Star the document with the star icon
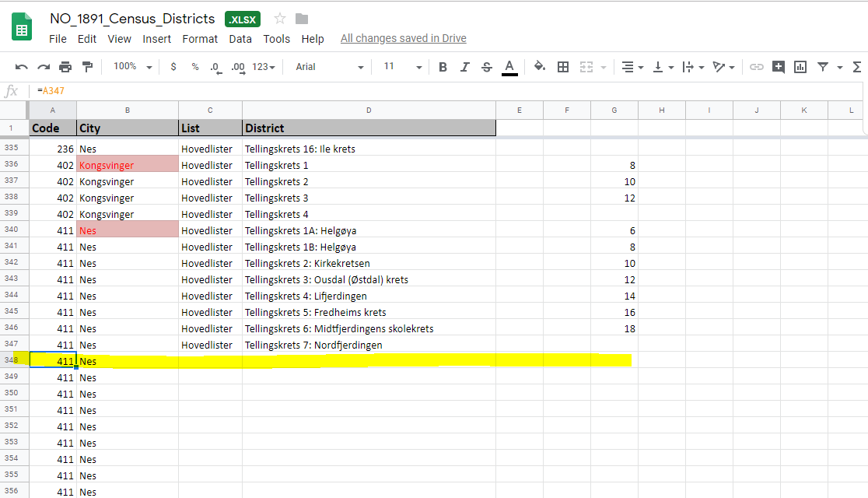 tap(280, 19)
